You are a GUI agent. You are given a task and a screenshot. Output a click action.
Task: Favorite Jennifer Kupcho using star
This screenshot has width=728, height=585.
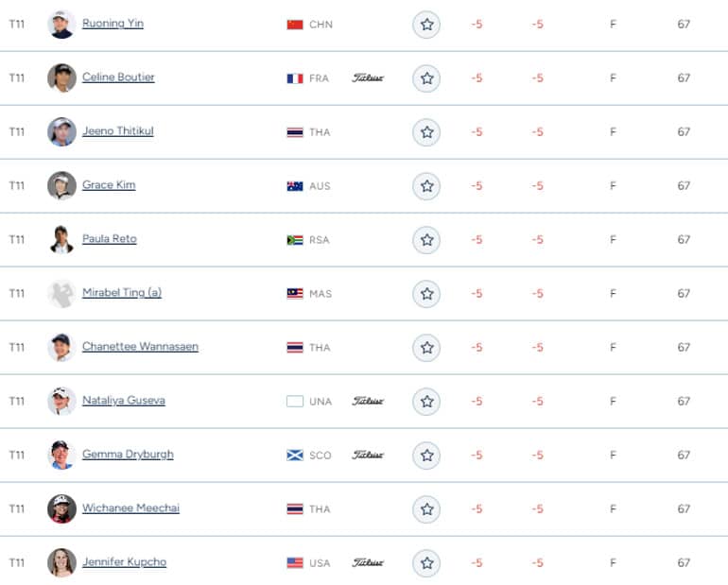426,562
